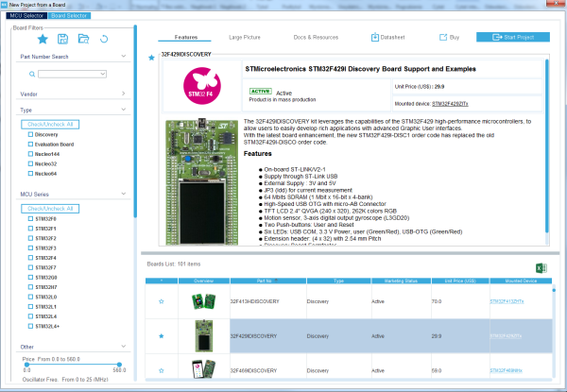Select the 32F413HDISCOVERY board thumbnail
The height and width of the screenshot is (392, 567).
[x=204, y=300]
